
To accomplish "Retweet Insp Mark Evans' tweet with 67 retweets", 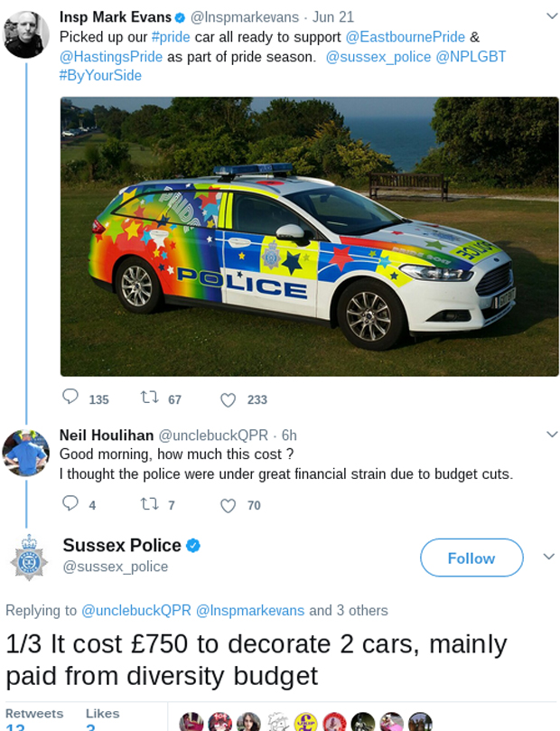I will [149, 398].
